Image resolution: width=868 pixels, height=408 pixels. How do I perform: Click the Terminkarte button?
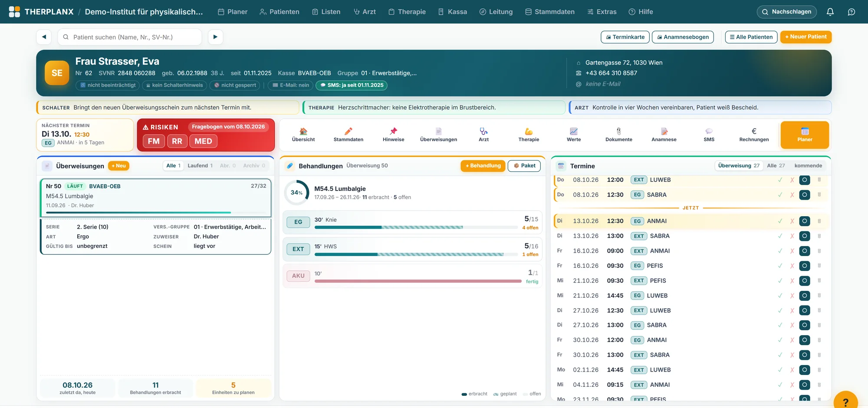click(625, 37)
